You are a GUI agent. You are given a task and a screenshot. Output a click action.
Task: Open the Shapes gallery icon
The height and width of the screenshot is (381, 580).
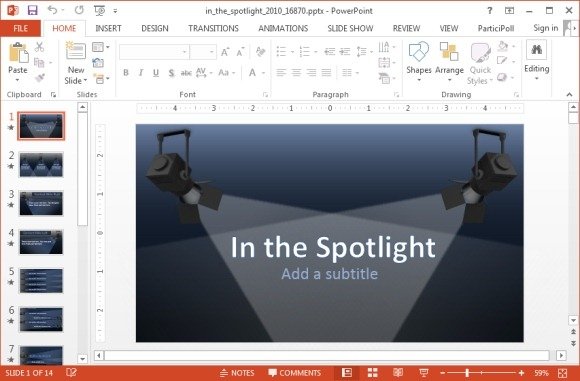click(419, 51)
